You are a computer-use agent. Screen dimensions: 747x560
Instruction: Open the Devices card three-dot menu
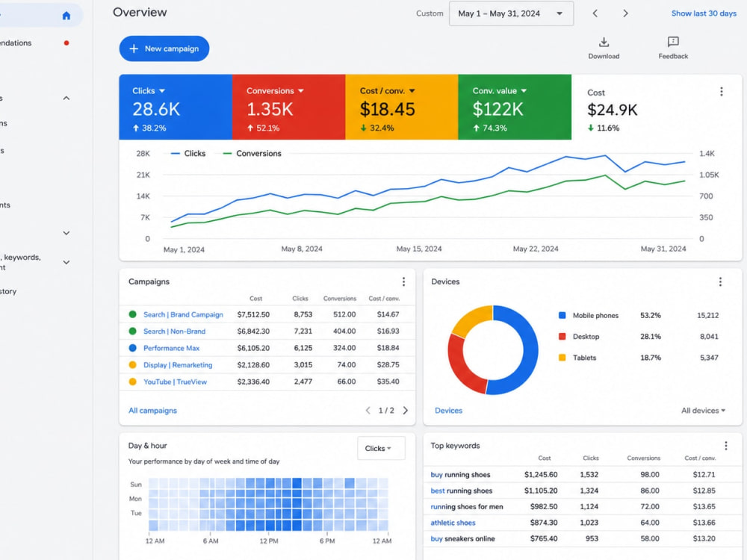coord(720,282)
